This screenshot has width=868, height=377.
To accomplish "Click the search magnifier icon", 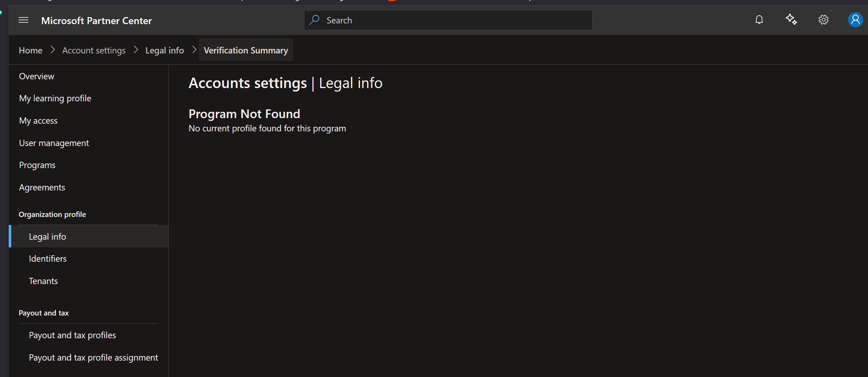I will pyautogui.click(x=314, y=20).
